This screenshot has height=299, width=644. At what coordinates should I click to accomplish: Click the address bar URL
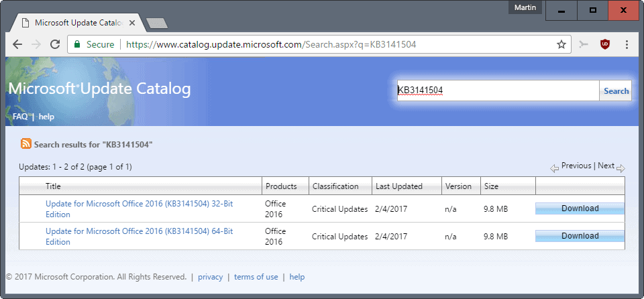coord(271,44)
